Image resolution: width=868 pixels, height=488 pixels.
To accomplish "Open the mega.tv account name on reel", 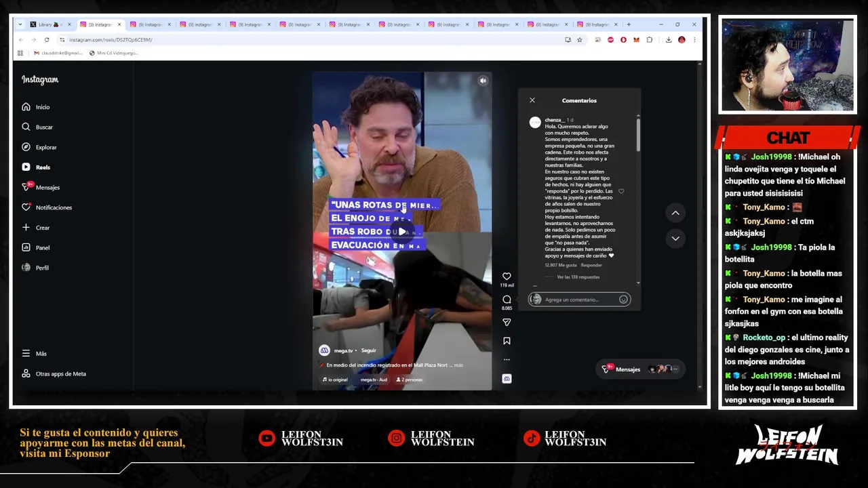I will [343, 350].
